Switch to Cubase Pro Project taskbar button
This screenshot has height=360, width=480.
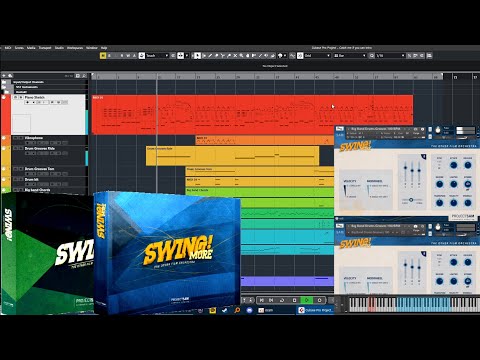pos(315,310)
